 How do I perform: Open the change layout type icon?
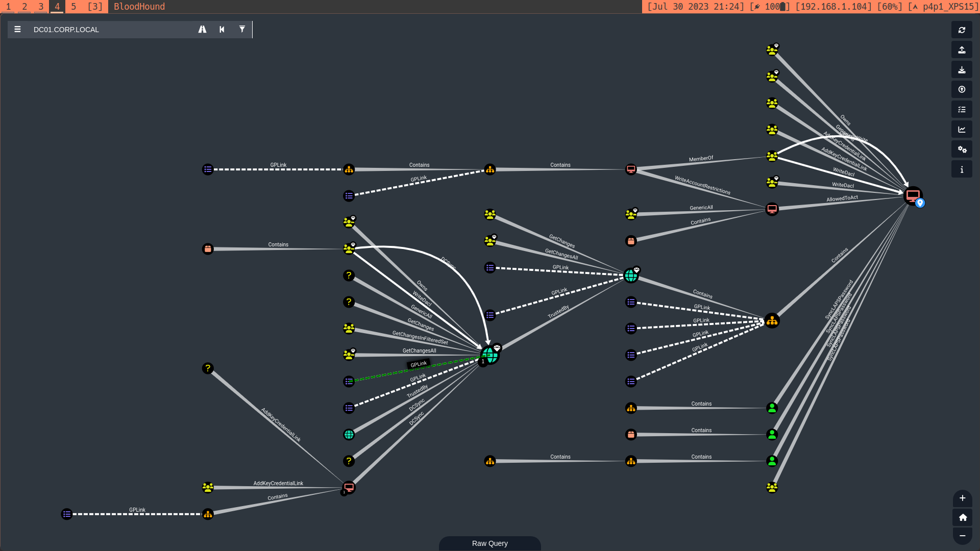(x=962, y=110)
